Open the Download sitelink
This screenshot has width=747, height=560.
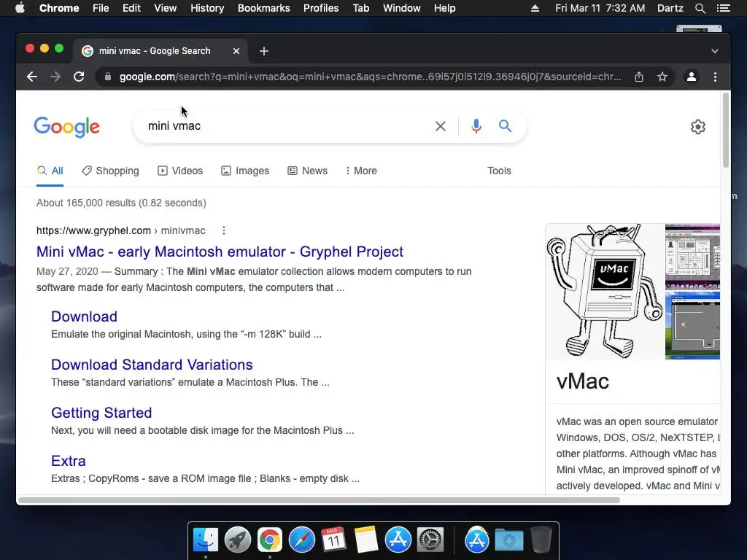tap(84, 316)
